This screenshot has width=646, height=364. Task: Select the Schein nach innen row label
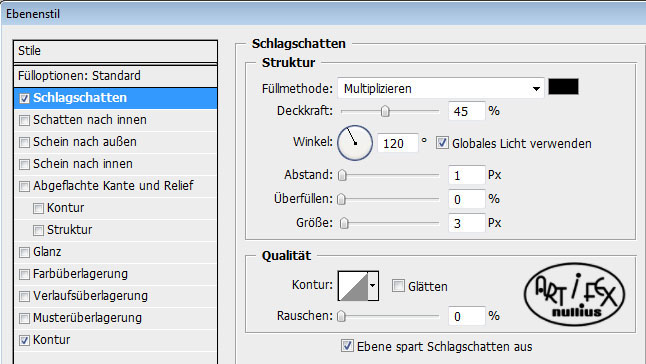[83, 164]
